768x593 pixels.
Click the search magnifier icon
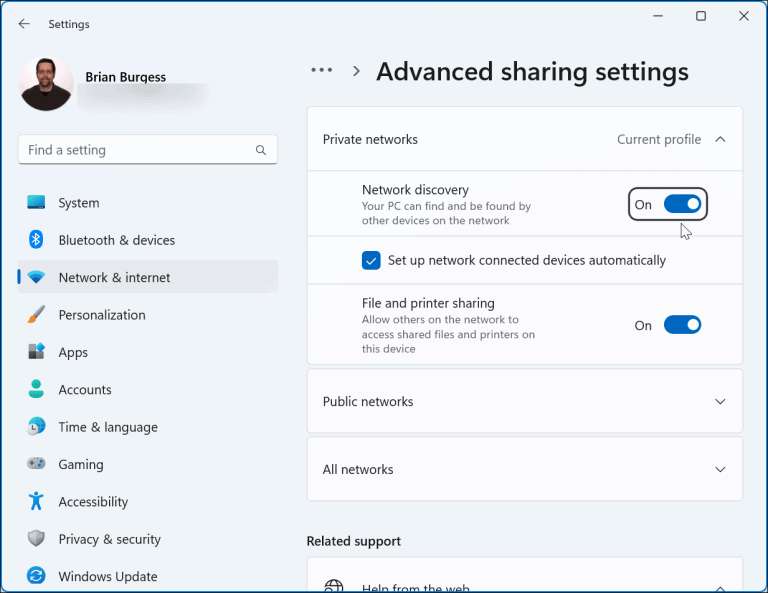pos(261,150)
